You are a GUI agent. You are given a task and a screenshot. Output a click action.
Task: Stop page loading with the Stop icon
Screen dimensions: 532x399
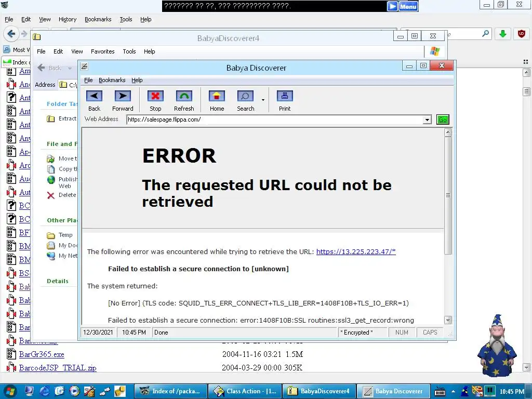(x=155, y=96)
